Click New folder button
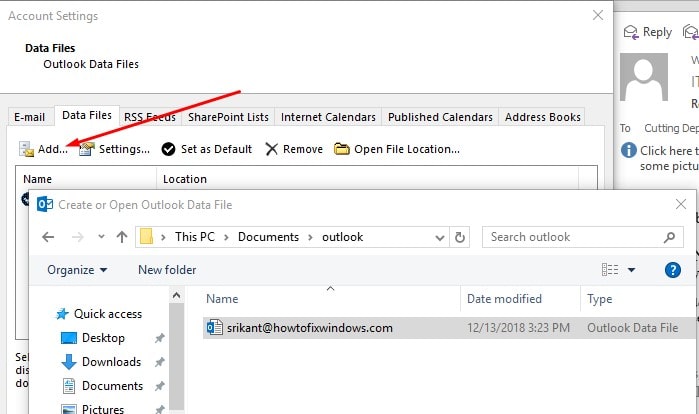The image size is (699, 414). tap(167, 270)
